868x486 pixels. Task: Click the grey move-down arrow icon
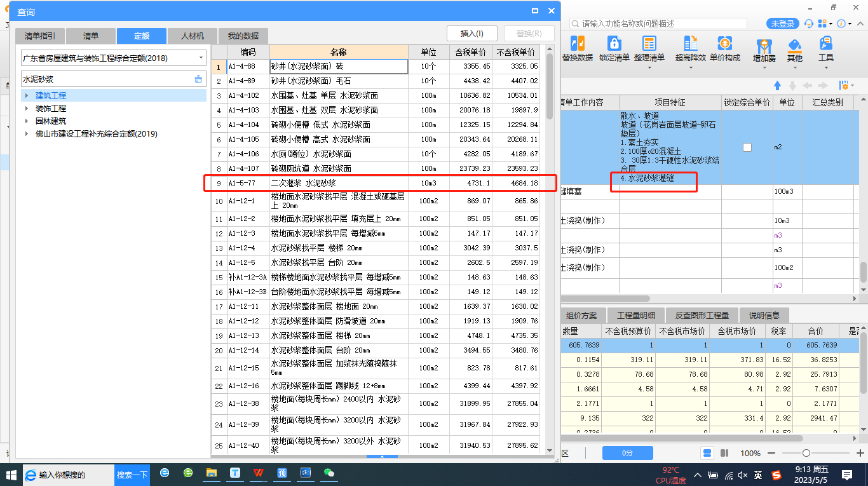[x=792, y=85]
